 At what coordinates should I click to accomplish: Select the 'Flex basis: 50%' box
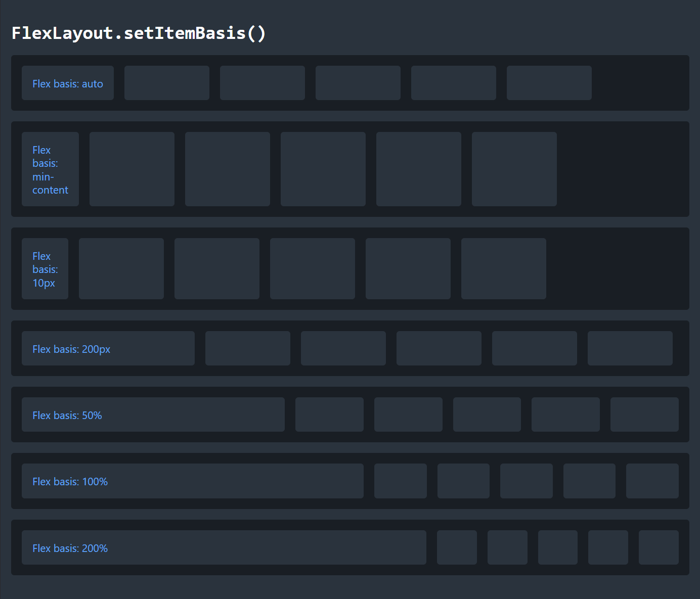tap(153, 415)
